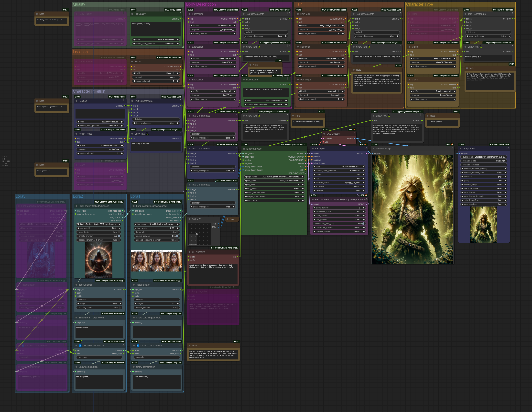This screenshot has width=532, height=412.
Task: Click right arrow to increase KSampler steps
Action: (x=363, y=175)
